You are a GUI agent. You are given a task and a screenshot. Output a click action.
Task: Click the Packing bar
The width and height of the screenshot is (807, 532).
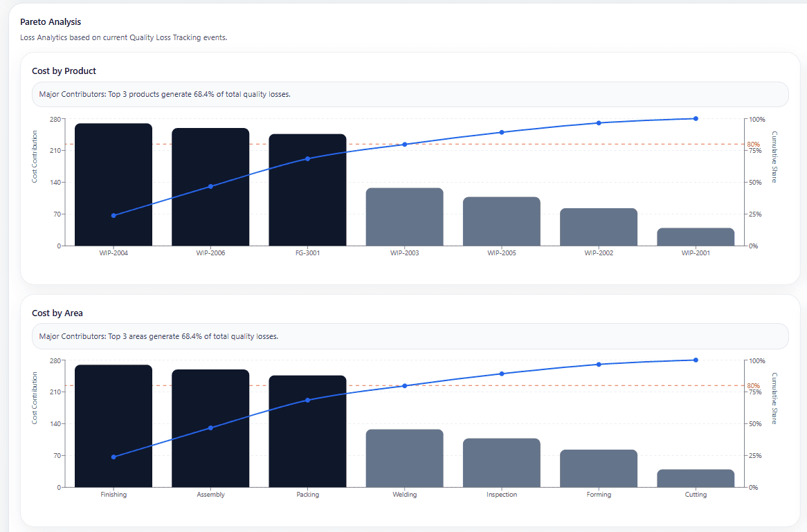(x=308, y=431)
